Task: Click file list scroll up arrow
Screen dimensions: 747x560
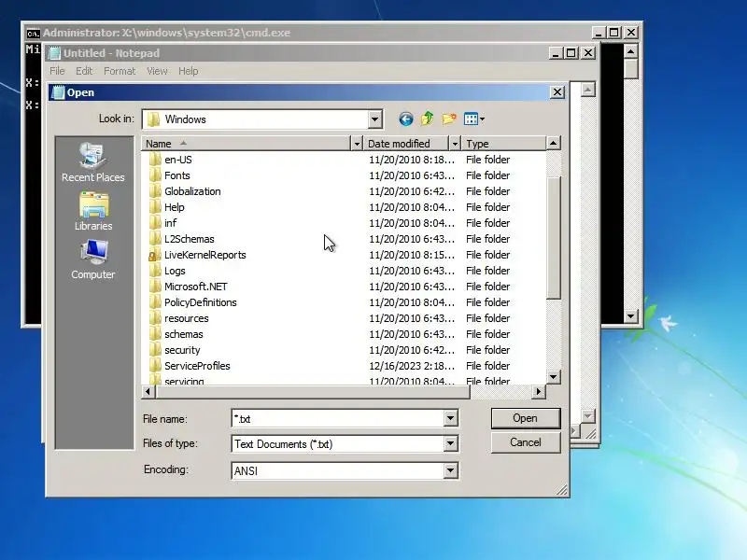Action: click(553, 143)
